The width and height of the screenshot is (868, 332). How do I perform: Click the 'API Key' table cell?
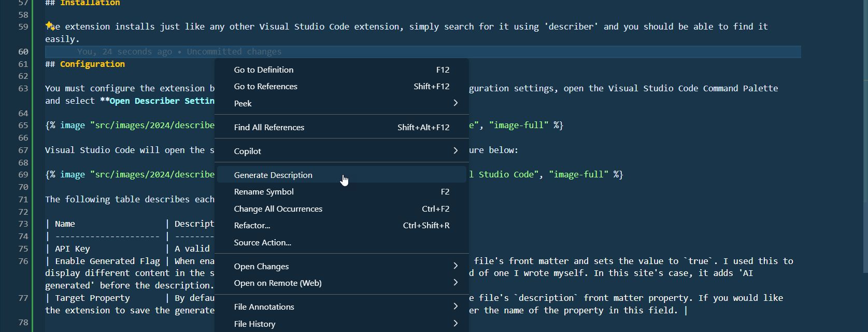[73, 248]
